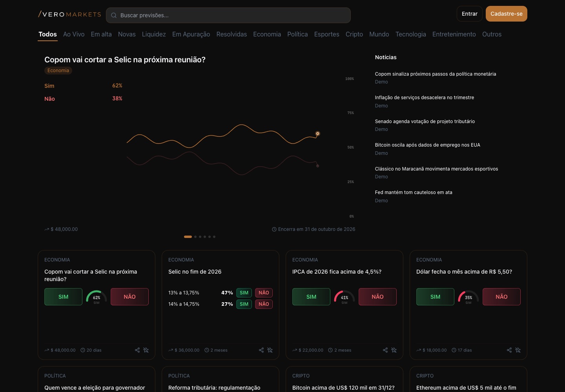Open news 'Inflação de serviços desacelera no trimestre'
This screenshot has width=565, height=392.
point(425,98)
